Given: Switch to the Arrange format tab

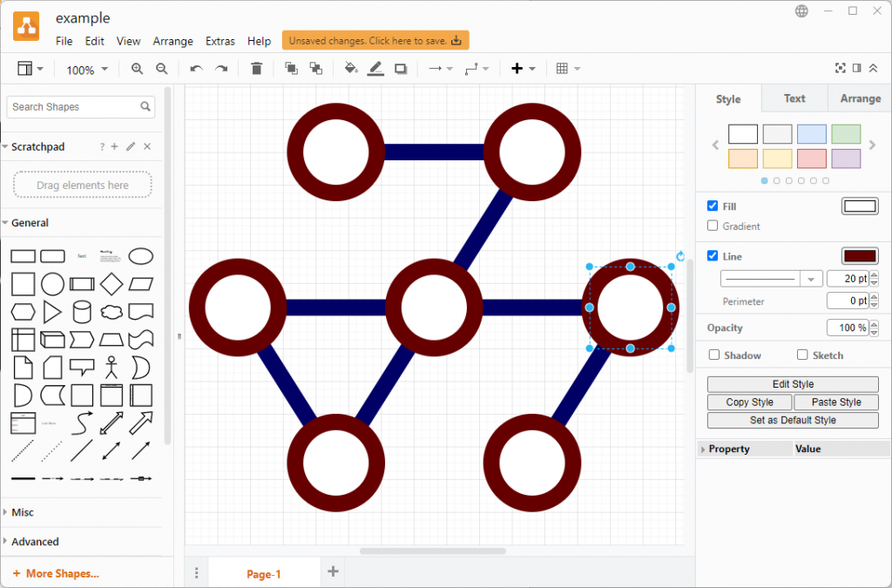Looking at the screenshot, I should (860, 98).
